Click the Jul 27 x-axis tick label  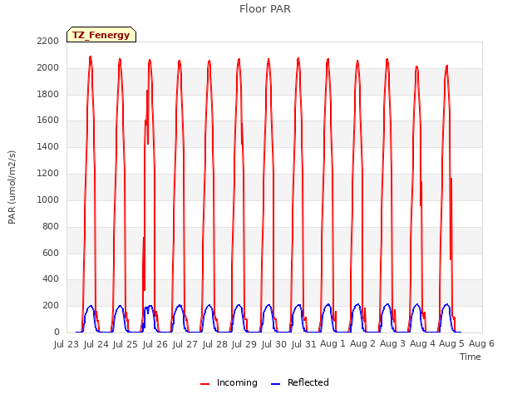[185, 344]
